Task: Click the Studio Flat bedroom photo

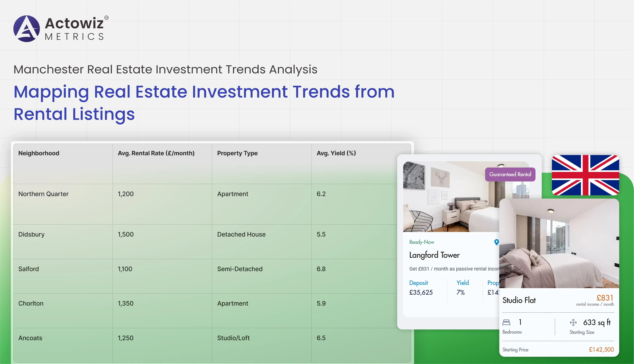Action: [559, 244]
